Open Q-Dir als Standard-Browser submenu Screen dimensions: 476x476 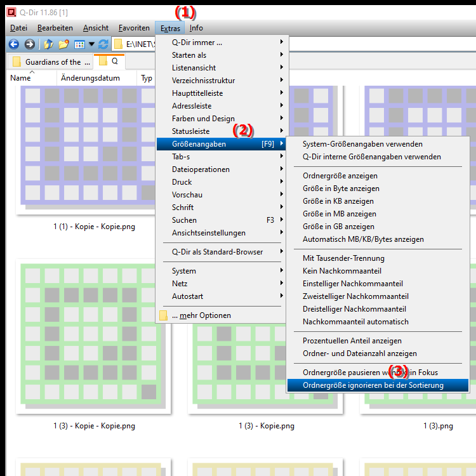pos(221,252)
